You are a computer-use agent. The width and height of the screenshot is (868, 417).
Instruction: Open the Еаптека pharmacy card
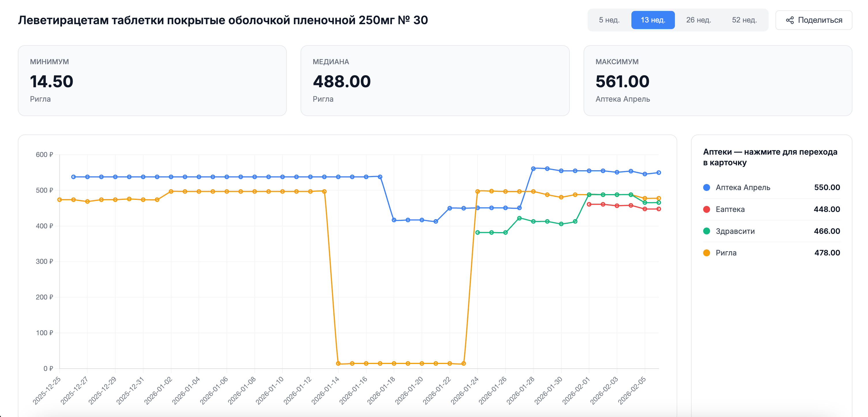coord(730,210)
